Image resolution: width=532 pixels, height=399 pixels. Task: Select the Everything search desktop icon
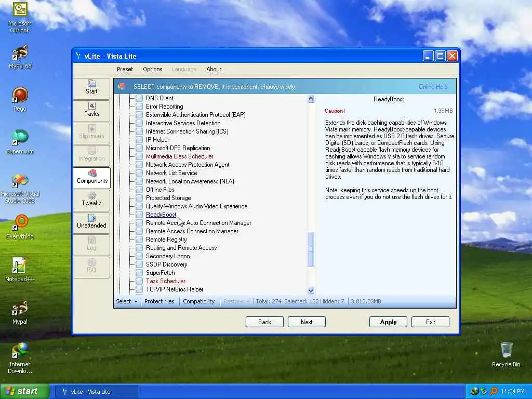pyautogui.click(x=20, y=227)
